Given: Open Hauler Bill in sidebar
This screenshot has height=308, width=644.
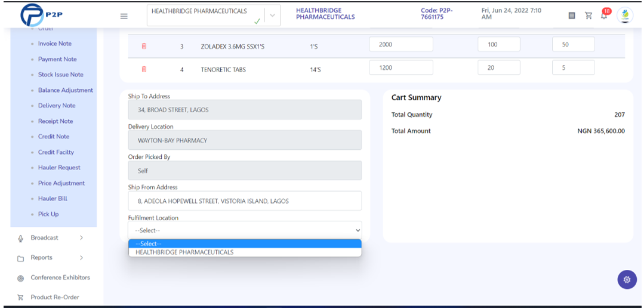Looking at the screenshot, I should click(x=53, y=198).
